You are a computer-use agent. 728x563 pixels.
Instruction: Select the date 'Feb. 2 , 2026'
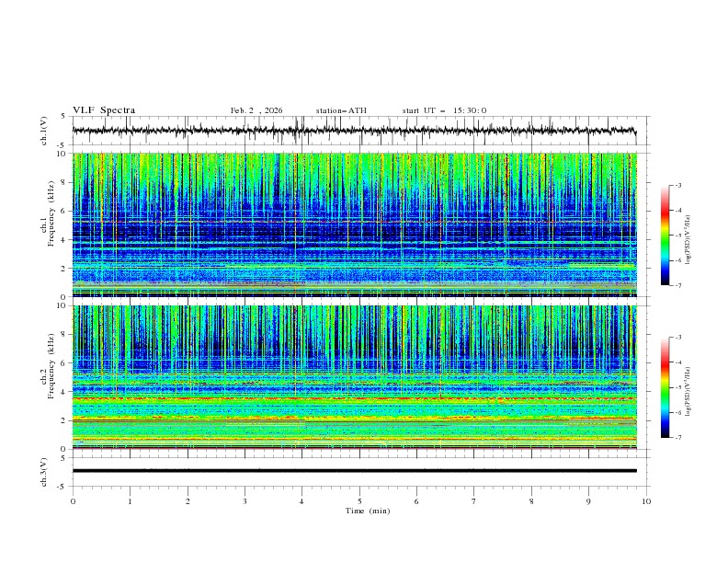[x=256, y=110]
